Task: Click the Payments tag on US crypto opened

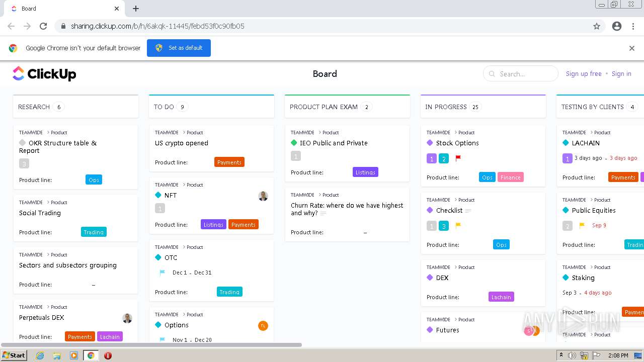Action: click(x=229, y=162)
